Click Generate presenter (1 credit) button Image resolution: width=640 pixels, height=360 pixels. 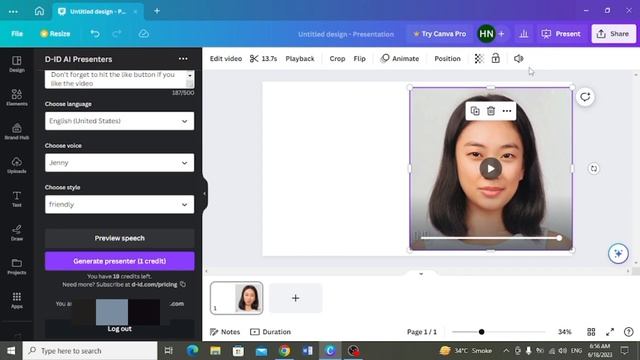(120, 261)
